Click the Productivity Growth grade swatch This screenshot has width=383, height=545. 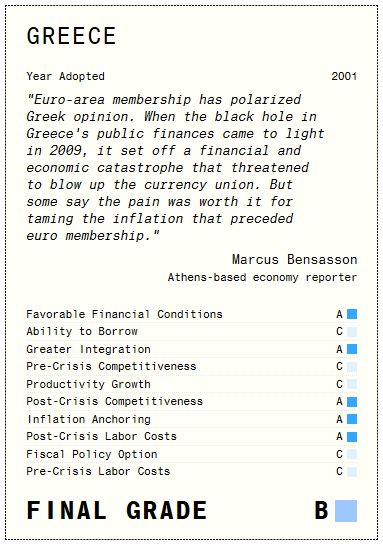click(352, 384)
